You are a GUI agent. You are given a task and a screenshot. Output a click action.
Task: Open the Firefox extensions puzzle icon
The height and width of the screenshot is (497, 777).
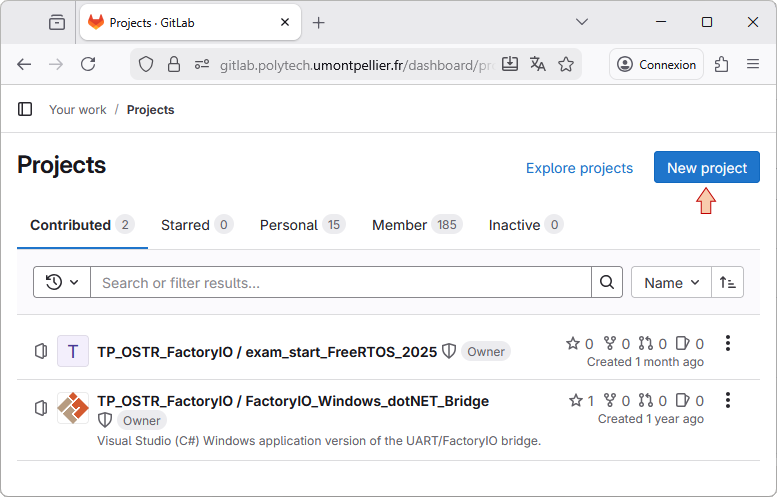(x=721, y=64)
